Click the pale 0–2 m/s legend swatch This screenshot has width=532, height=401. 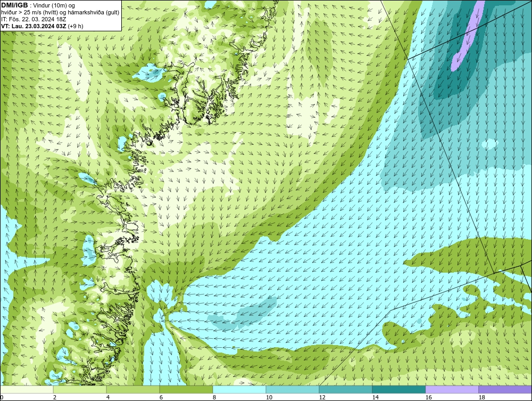click(x=27, y=389)
